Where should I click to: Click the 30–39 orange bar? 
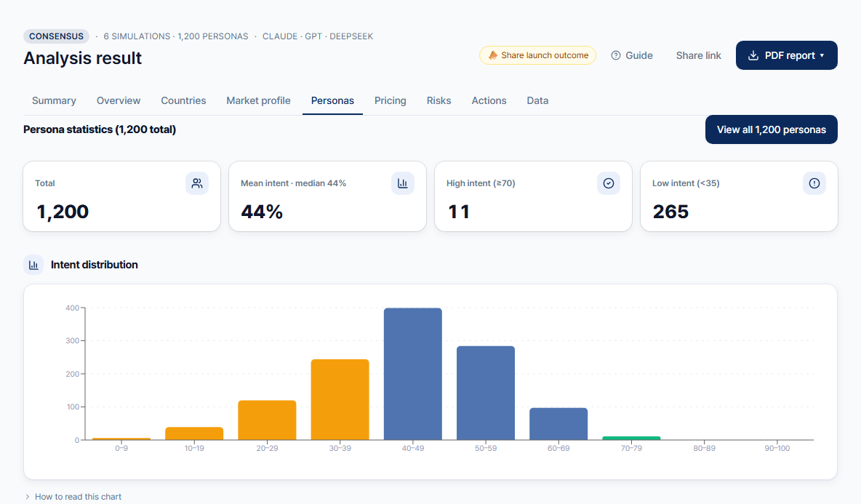pyautogui.click(x=340, y=400)
